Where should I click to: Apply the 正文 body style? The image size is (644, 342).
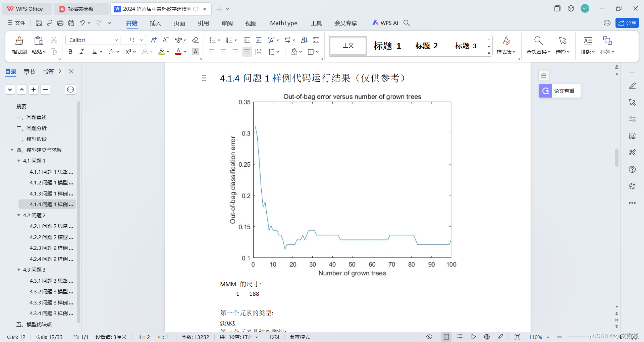348,46
